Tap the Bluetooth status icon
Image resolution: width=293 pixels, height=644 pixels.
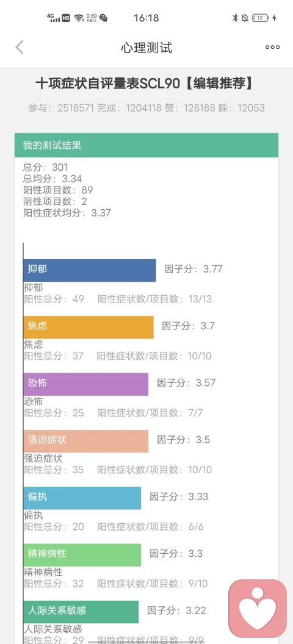pyautogui.click(x=235, y=18)
